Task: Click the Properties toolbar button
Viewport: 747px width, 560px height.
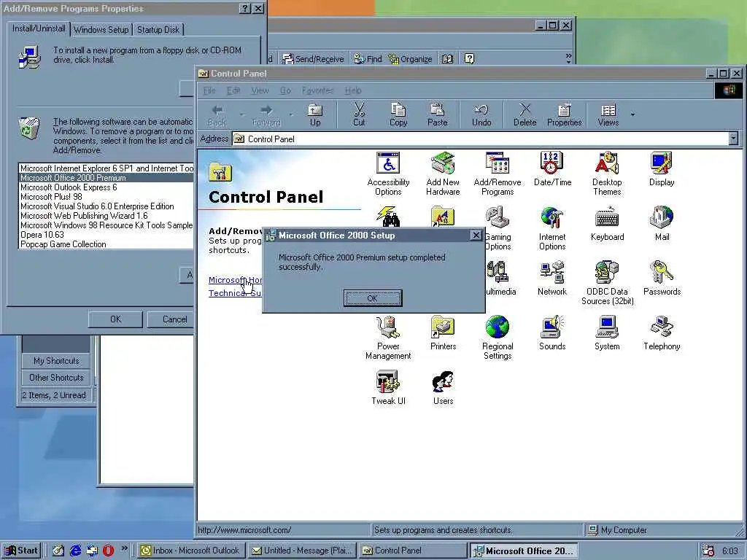Action: (565, 114)
